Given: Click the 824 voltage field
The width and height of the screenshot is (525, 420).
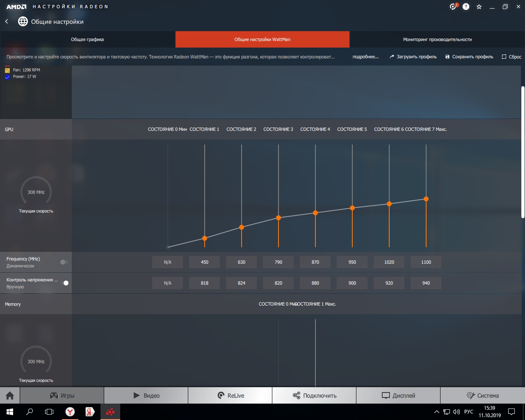Looking at the screenshot, I should click(242, 283).
